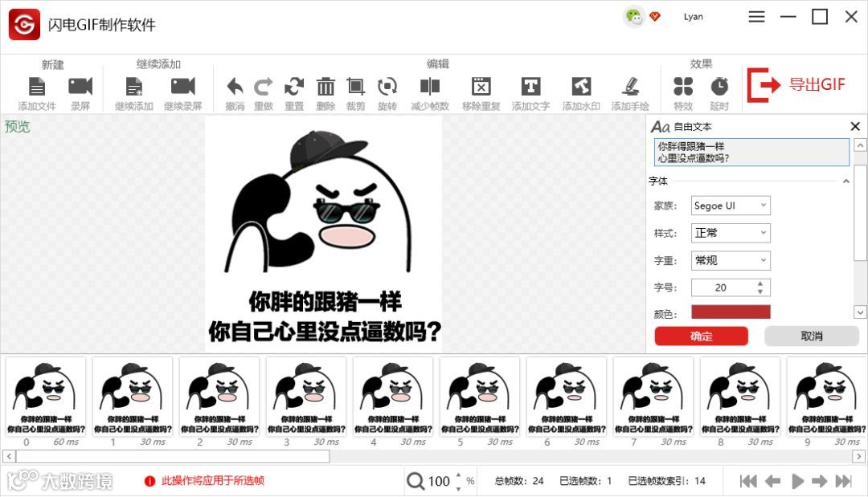The height and width of the screenshot is (497, 868).
Task: Redo with the 重做 arrow
Action: pos(264,87)
